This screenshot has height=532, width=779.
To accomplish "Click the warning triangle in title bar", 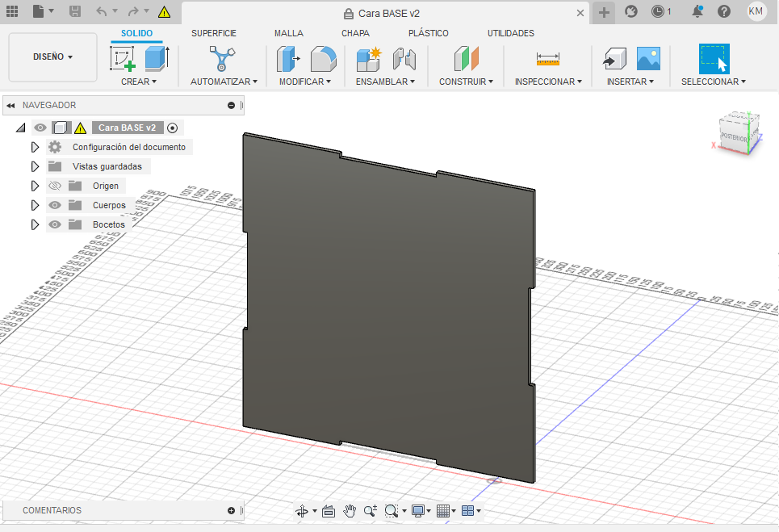I will (164, 12).
